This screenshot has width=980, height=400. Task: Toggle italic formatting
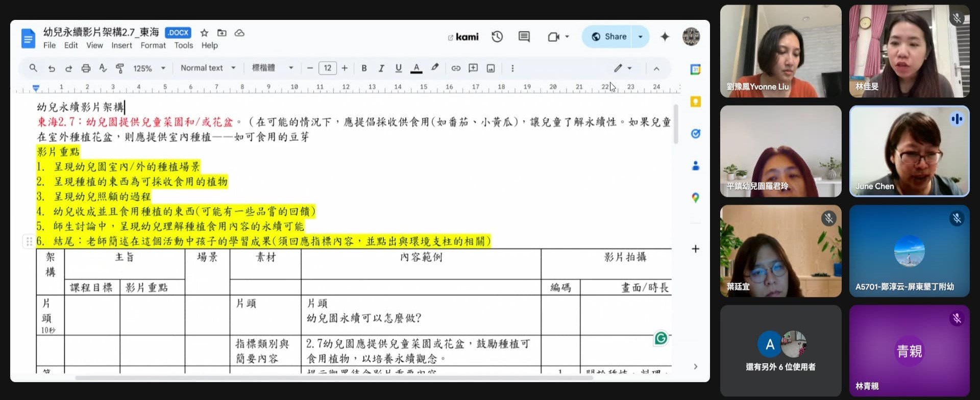(x=381, y=68)
